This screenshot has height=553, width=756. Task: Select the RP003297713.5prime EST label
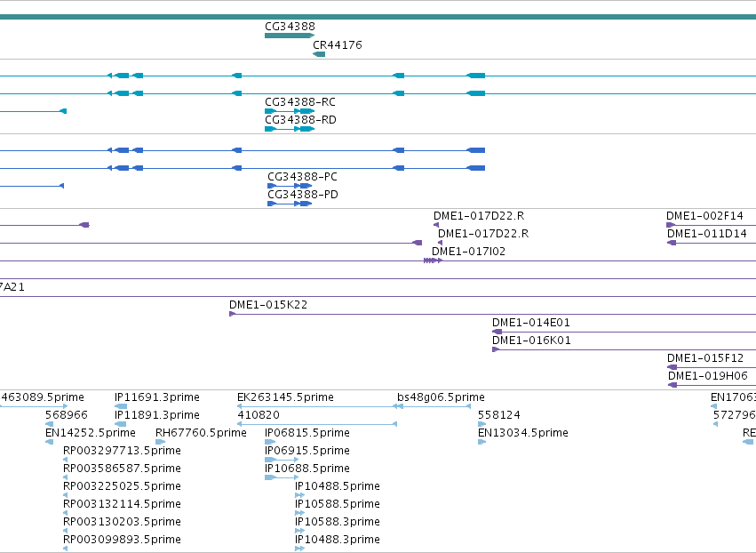click(x=122, y=451)
